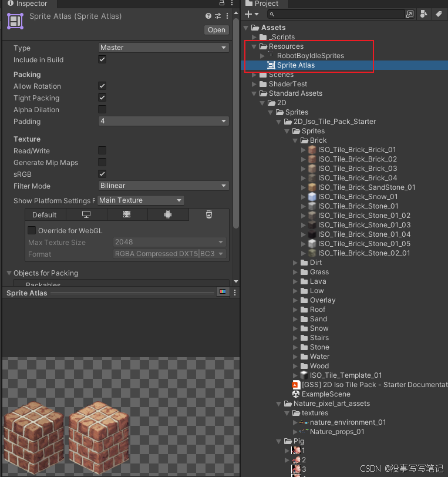Select the ISO_Tile_Brick_SandStone_01 sprite icon

[312, 187]
